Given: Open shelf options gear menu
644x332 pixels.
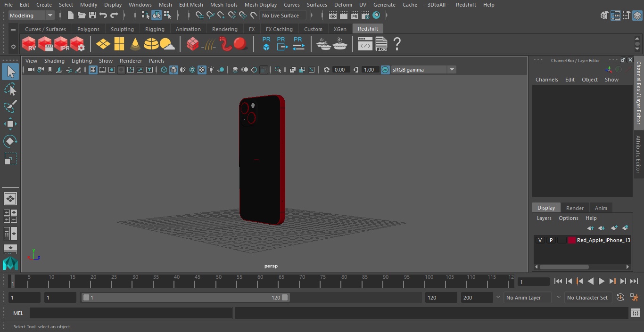Looking at the screenshot, I should pyautogui.click(x=13, y=46).
